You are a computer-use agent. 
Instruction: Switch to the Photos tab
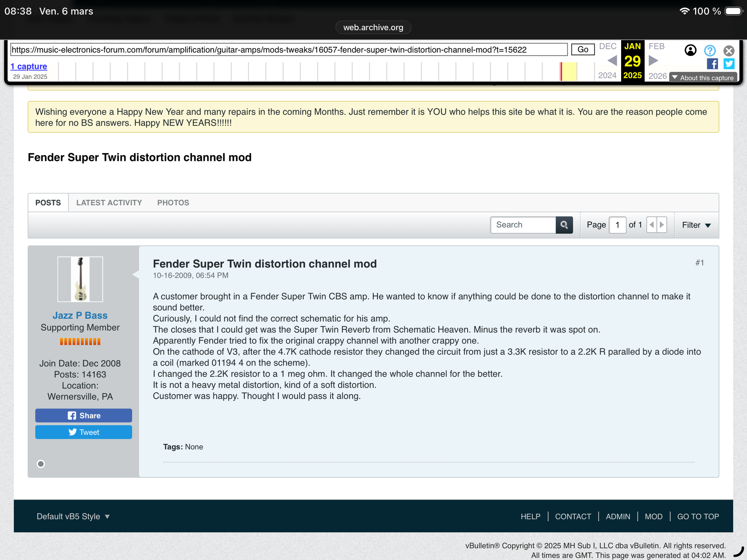[x=173, y=203]
